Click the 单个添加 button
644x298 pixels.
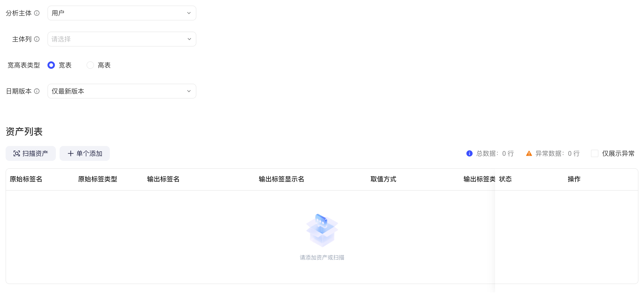click(x=84, y=153)
